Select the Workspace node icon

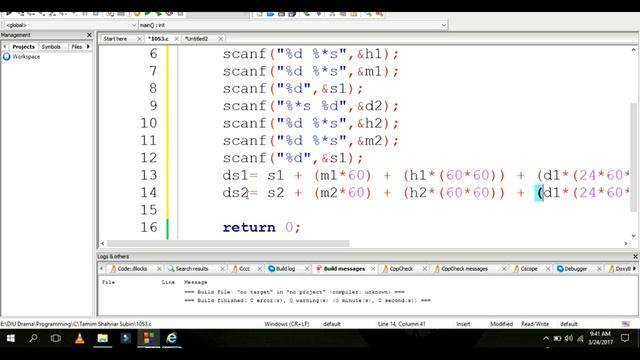click(x=7, y=57)
